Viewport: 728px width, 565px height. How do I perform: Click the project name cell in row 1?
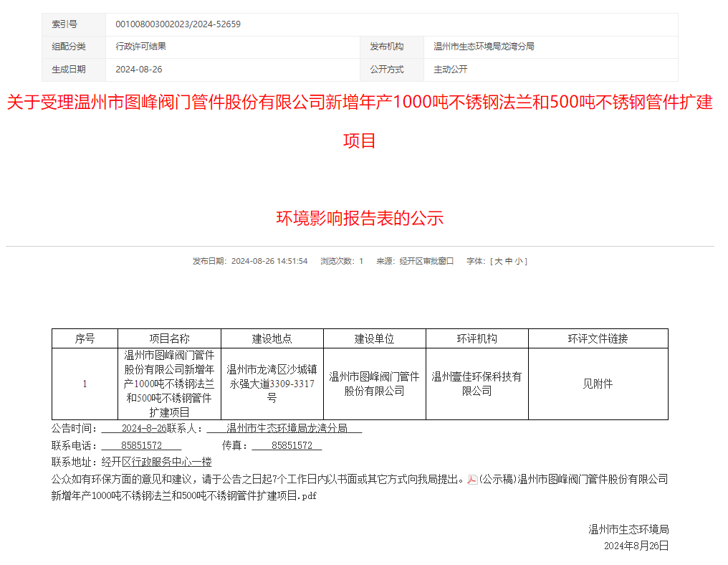coord(170,384)
